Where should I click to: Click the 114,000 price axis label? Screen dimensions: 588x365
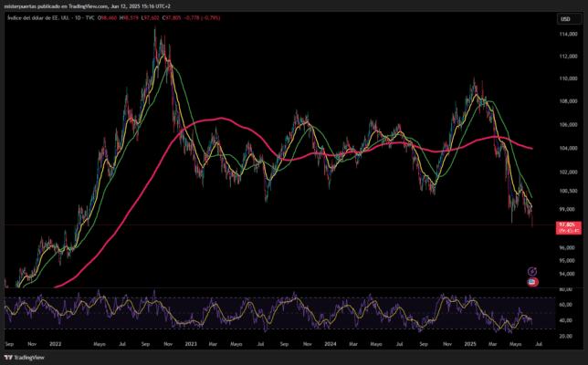pos(567,35)
